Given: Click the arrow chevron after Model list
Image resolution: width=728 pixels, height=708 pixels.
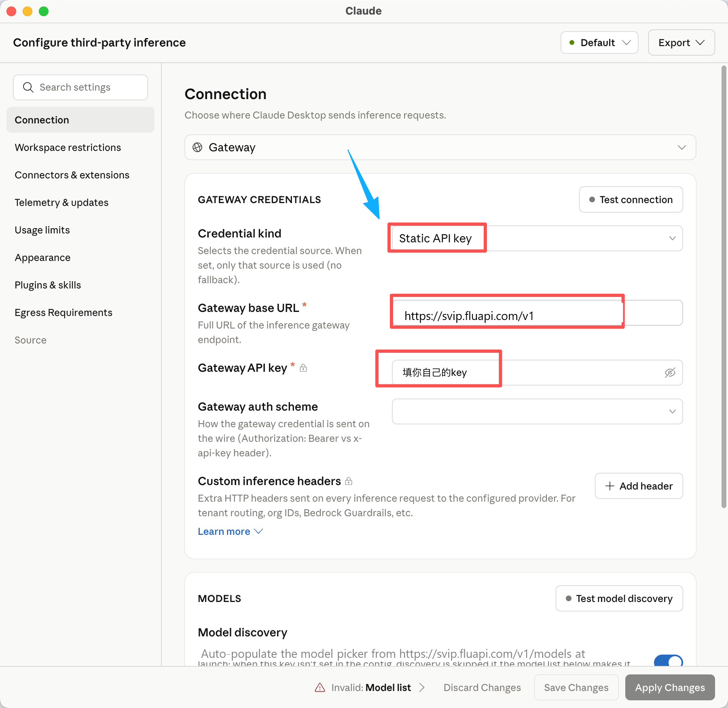Looking at the screenshot, I should [422, 687].
